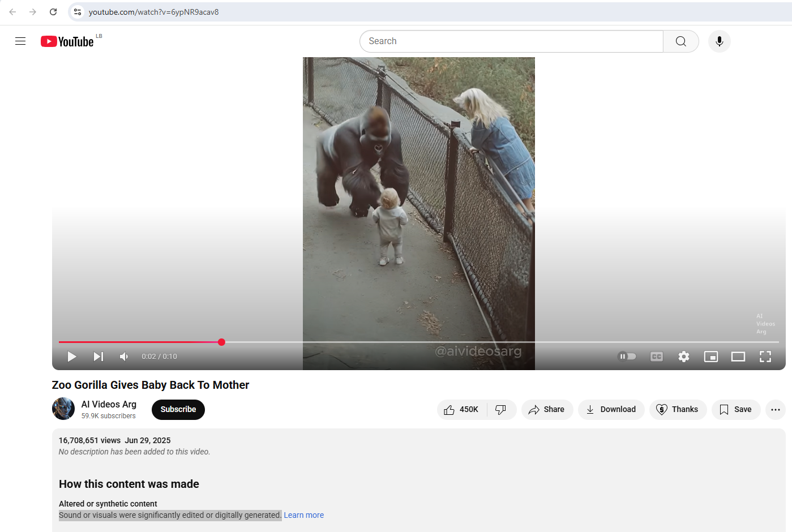The width and height of the screenshot is (792, 532).
Task: Skip to the next video
Action: coord(98,356)
